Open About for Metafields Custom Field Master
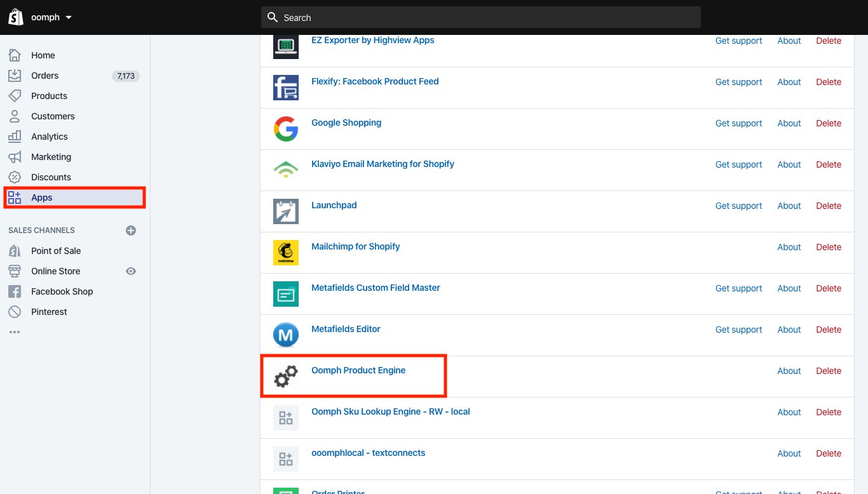This screenshot has height=494, width=868. click(x=789, y=288)
